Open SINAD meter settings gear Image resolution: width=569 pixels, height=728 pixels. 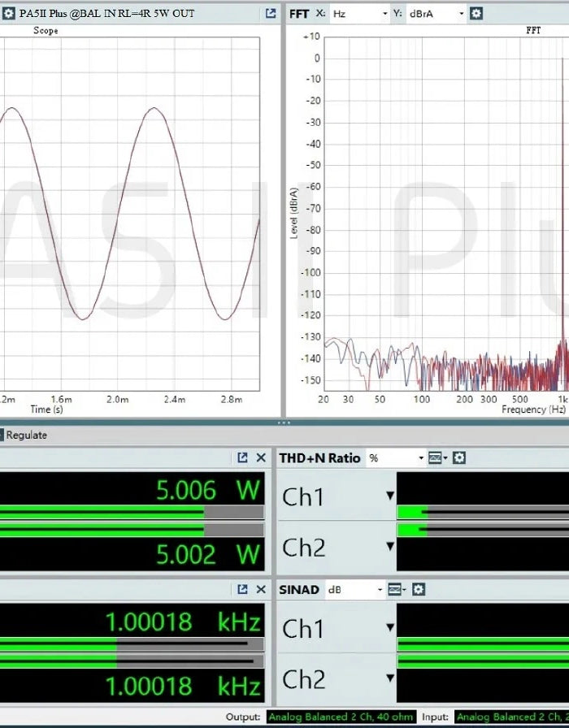pyautogui.click(x=418, y=589)
